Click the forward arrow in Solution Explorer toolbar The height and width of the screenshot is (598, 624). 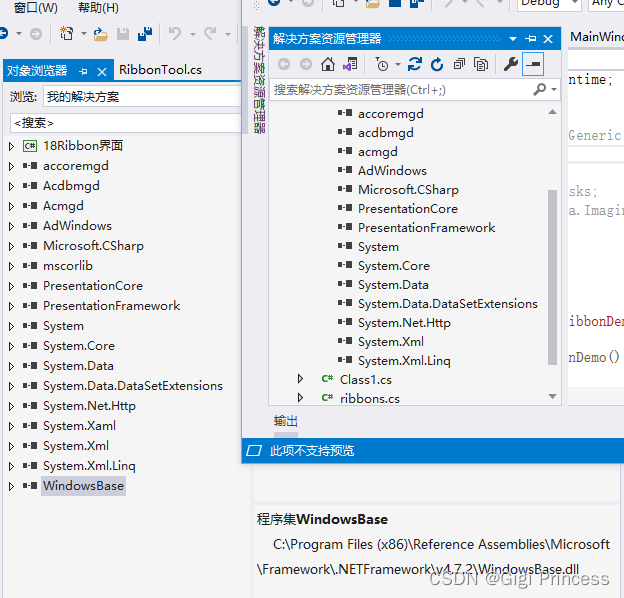tap(306, 64)
